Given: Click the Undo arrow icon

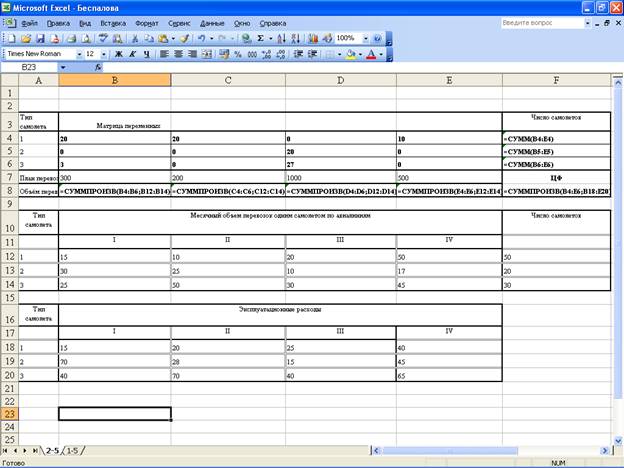Looking at the screenshot, I should (203, 38).
